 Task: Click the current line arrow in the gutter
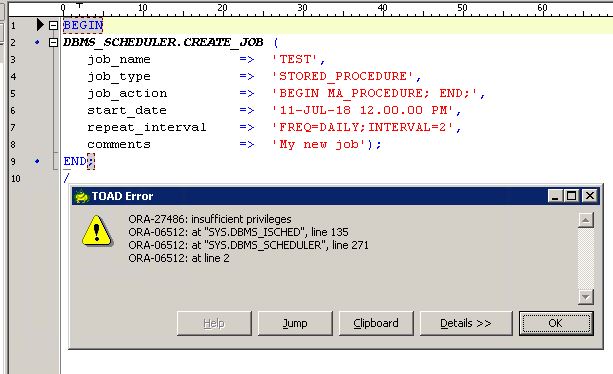[40, 25]
